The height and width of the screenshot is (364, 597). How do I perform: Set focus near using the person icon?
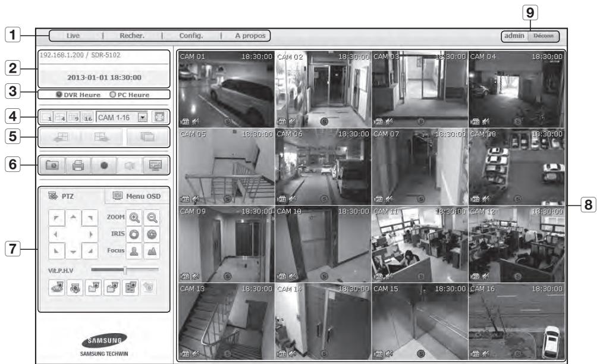134,251
